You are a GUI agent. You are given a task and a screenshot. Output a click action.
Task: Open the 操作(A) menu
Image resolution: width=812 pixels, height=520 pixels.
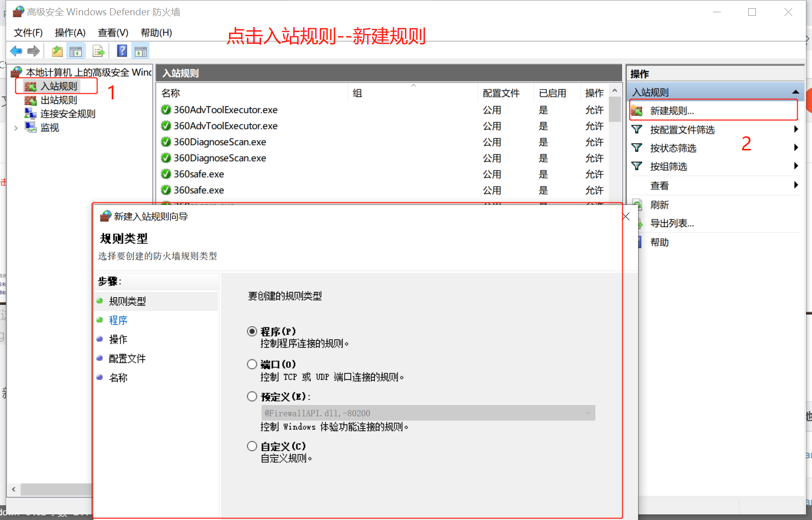pyautogui.click(x=70, y=33)
